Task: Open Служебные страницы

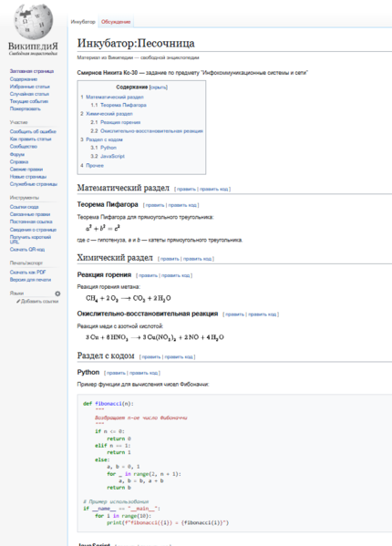Action: tap(34, 184)
